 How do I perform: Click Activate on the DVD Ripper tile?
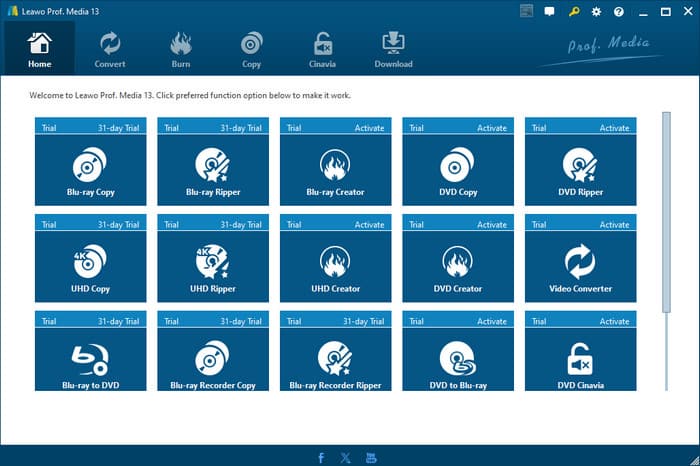click(x=614, y=128)
